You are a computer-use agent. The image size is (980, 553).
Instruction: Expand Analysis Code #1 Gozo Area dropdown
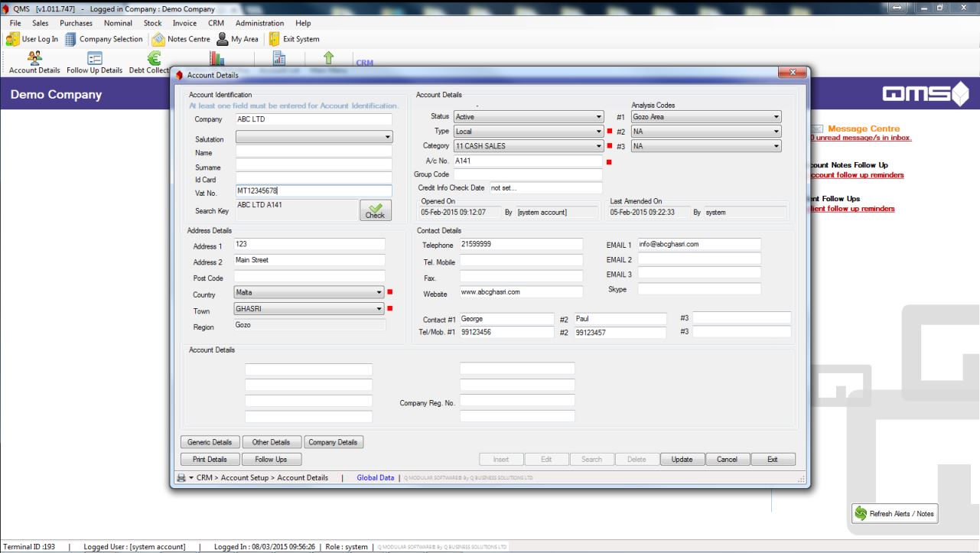[776, 117]
